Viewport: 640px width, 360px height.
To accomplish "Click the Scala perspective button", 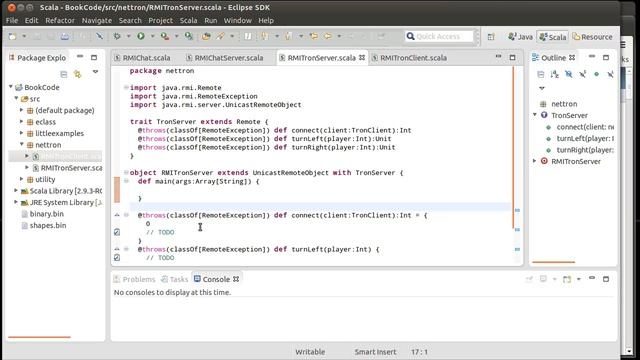I will point(553,37).
